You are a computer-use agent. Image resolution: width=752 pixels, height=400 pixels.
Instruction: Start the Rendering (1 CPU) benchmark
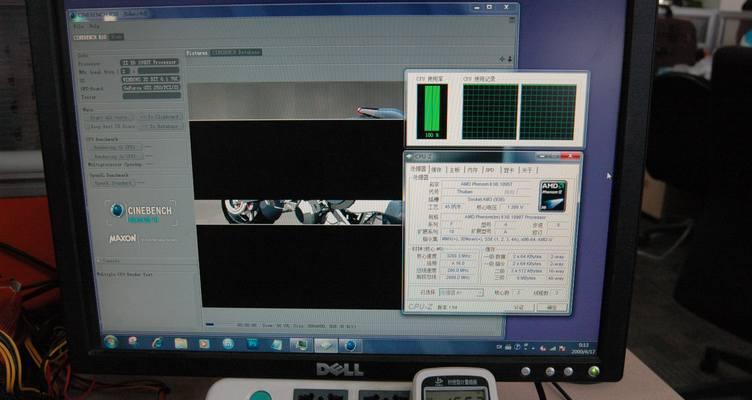[x=115, y=148]
